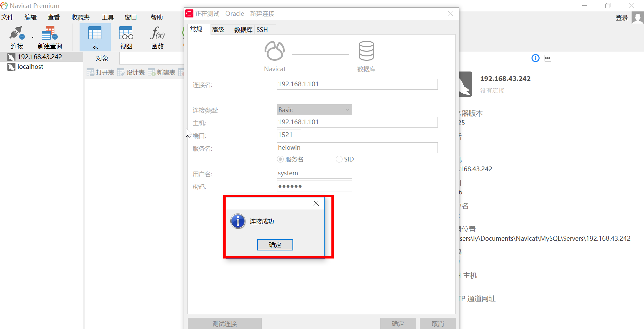
Task: Select the View toolbar icon
Action: [126, 37]
